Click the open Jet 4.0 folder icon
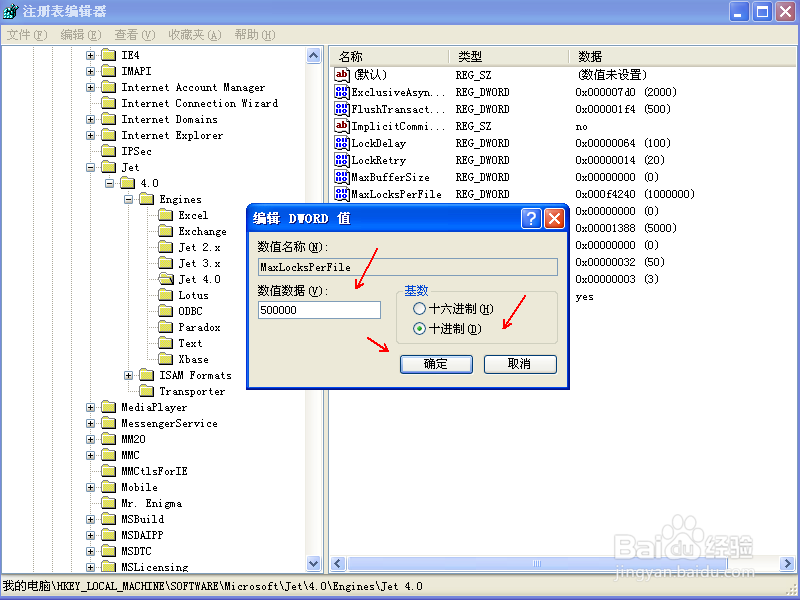The image size is (800, 600). [x=166, y=279]
